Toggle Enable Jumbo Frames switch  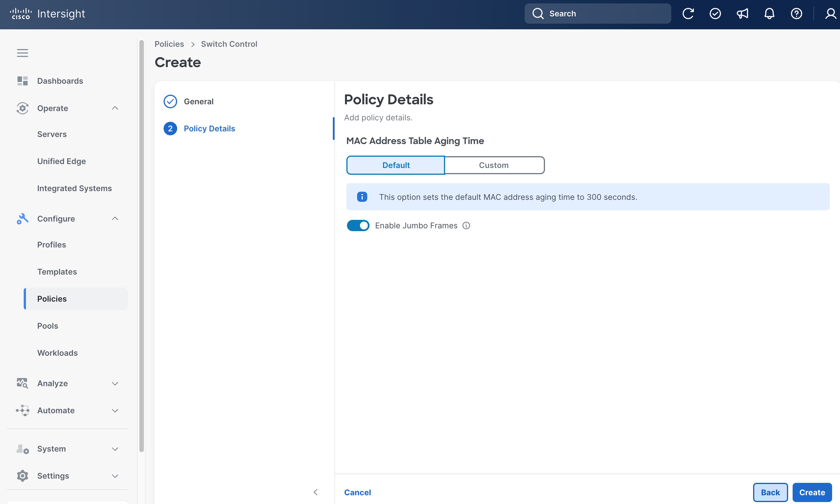(358, 226)
